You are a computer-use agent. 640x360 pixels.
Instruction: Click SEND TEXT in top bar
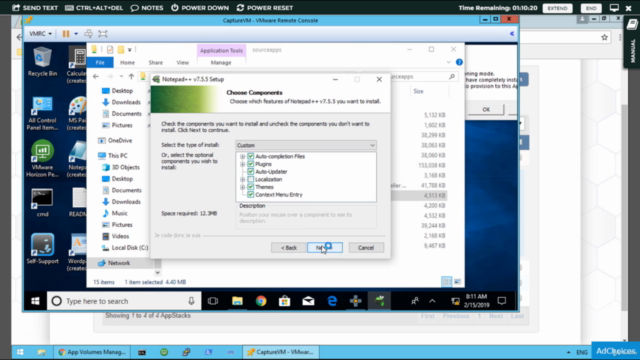pos(35,8)
